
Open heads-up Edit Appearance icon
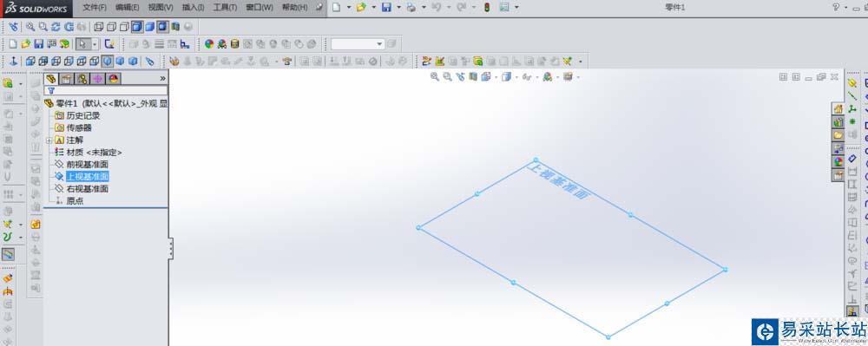548,77
